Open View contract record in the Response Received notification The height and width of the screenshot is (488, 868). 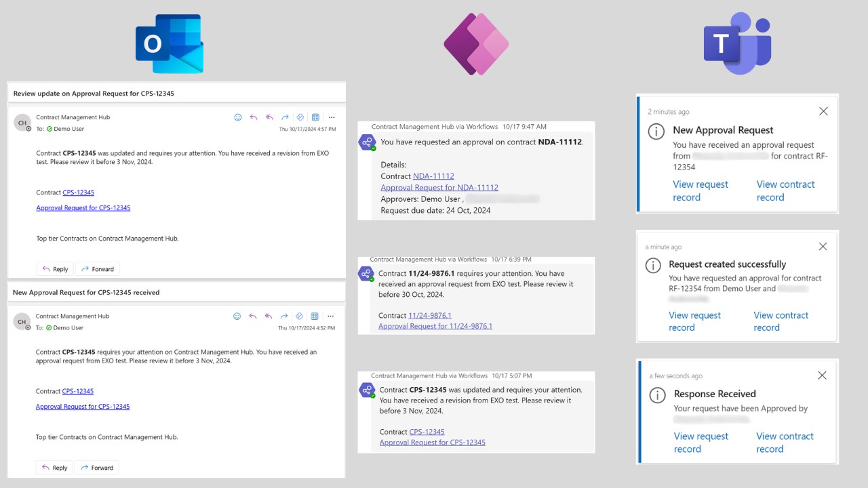click(785, 443)
